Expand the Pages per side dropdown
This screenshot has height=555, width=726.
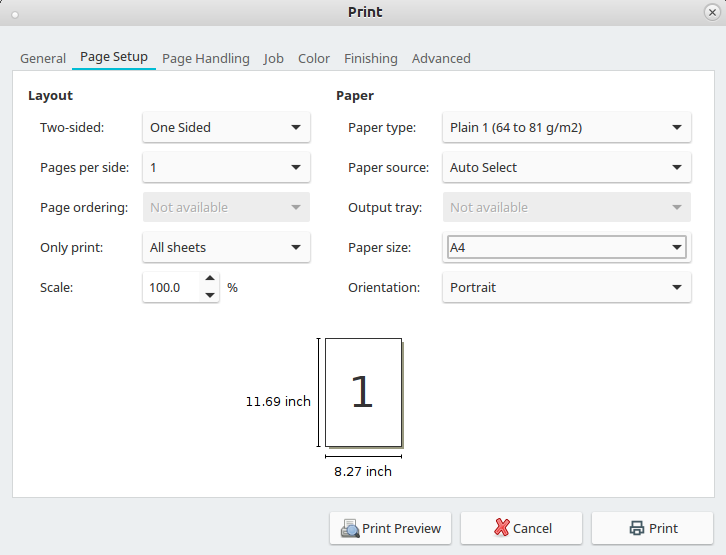(226, 167)
